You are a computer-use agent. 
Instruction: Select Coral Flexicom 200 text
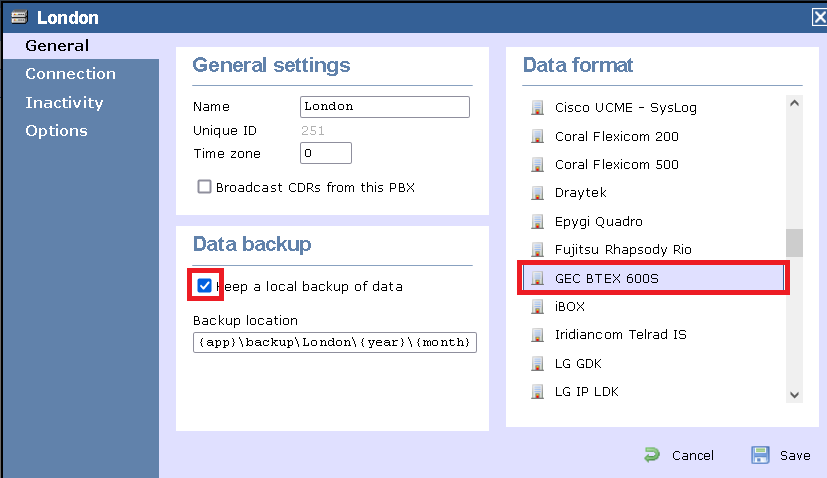(617, 136)
